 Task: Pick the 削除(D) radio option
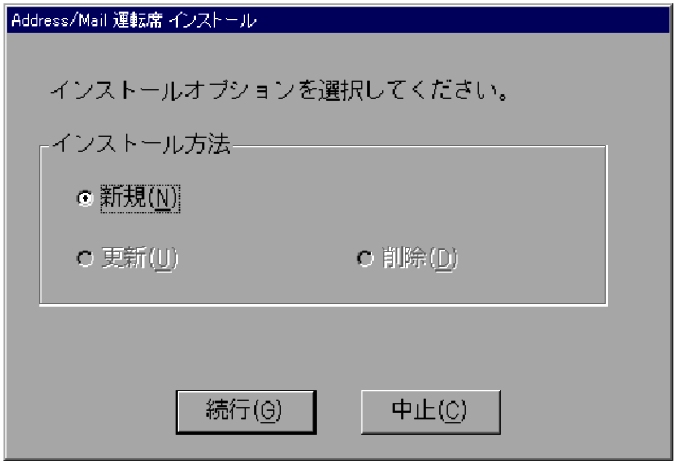click(x=365, y=258)
